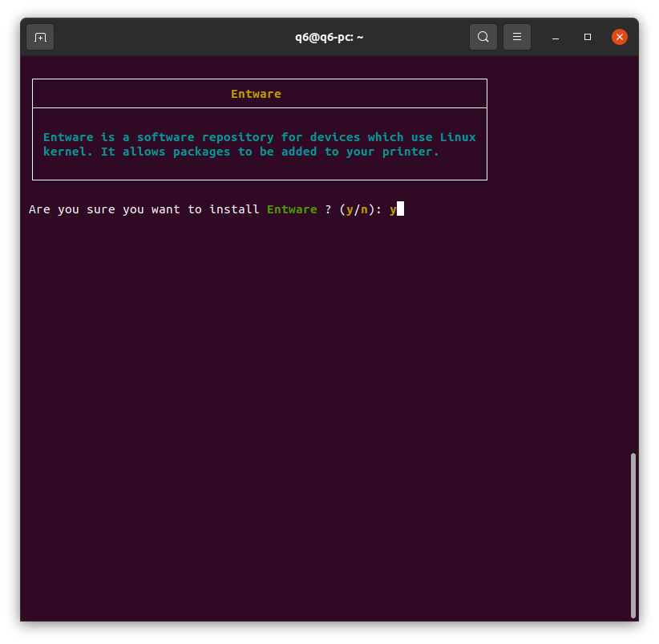The height and width of the screenshot is (644, 659).
Task: Close the terminal window
Action: (x=619, y=37)
